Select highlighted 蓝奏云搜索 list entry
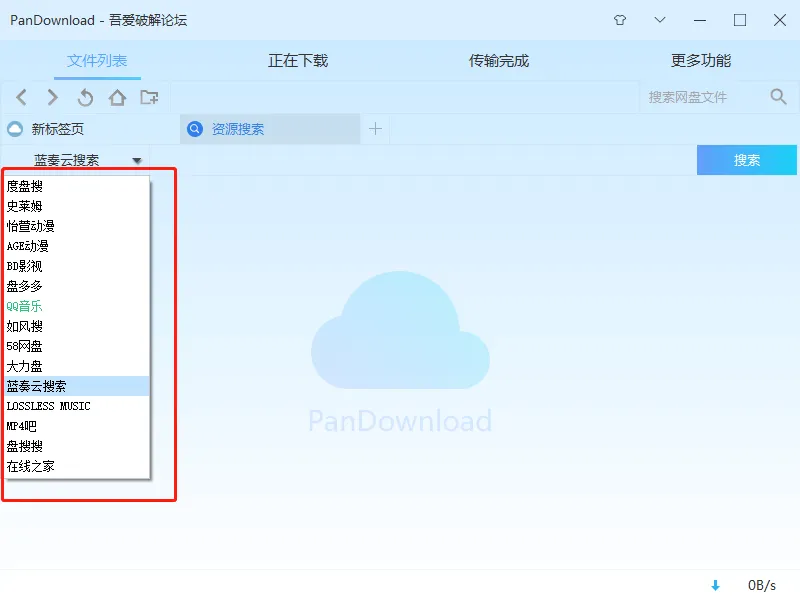The height and width of the screenshot is (600, 800). [x=77, y=386]
